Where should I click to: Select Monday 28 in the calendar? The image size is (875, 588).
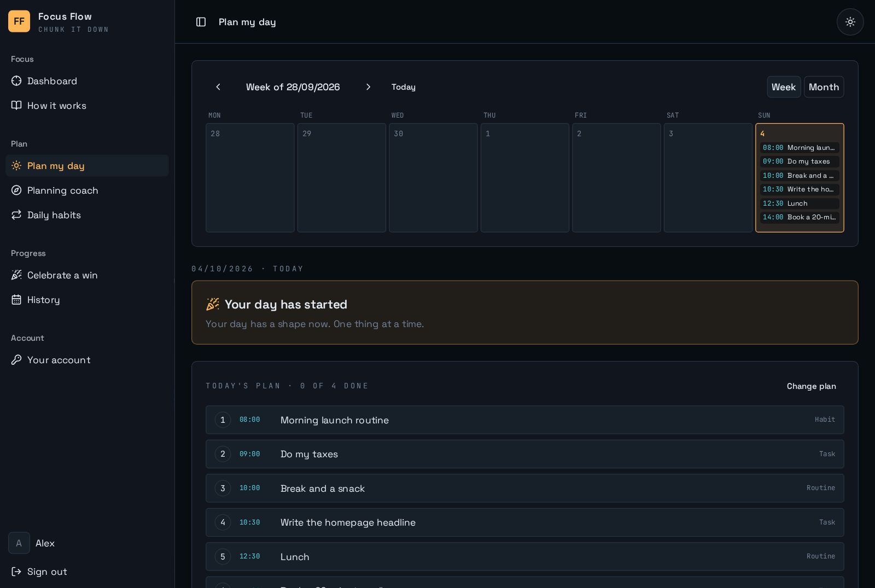coord(250,178)
